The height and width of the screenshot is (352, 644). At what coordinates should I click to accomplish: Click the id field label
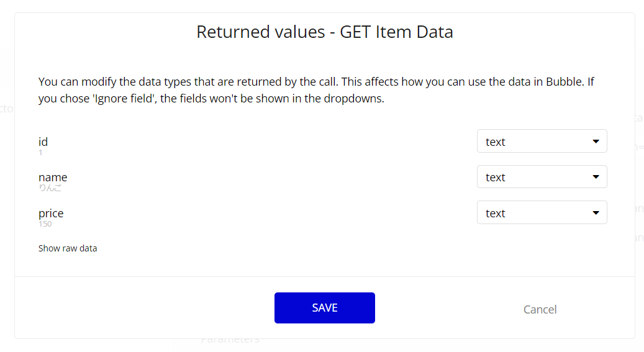pyautogui.click(x=43, y=142)
